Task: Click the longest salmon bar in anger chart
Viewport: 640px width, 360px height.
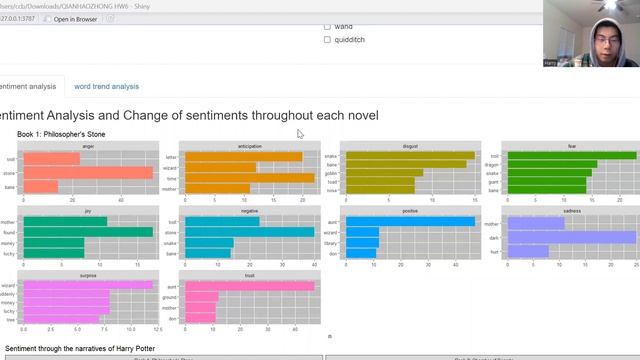Action: point(88,173)
